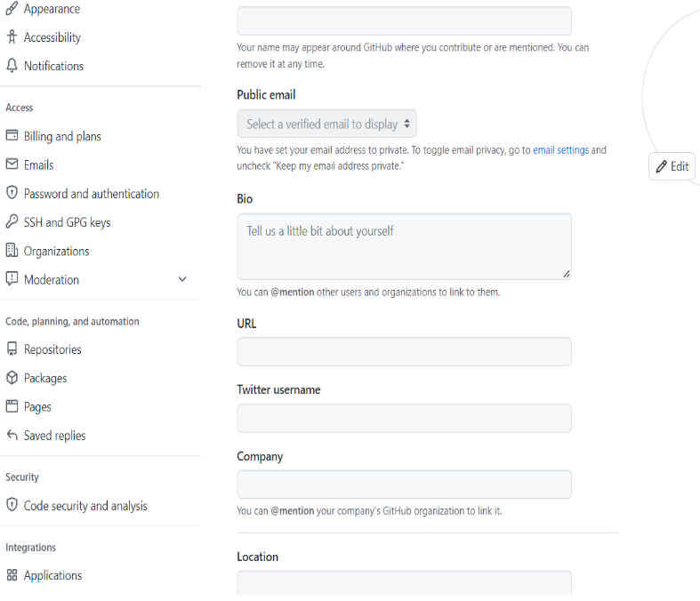Open Code security and analysis
This screenshot has height=601, width=700.
(85, 506)
